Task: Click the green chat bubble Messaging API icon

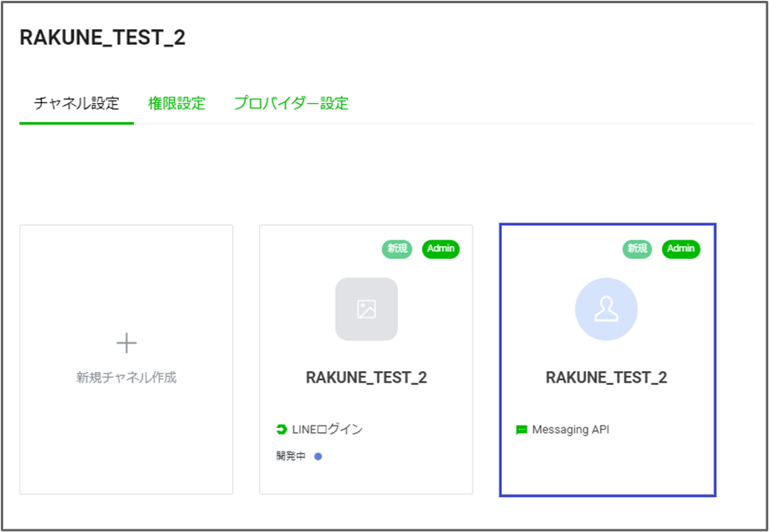Action: coord(521,430)
